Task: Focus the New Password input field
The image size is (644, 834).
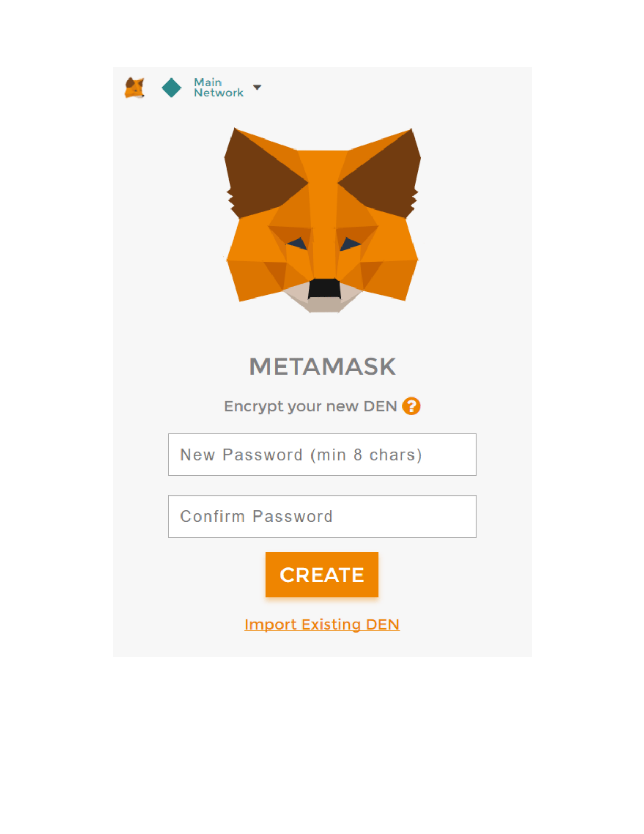Action: [x=322, y=455]
